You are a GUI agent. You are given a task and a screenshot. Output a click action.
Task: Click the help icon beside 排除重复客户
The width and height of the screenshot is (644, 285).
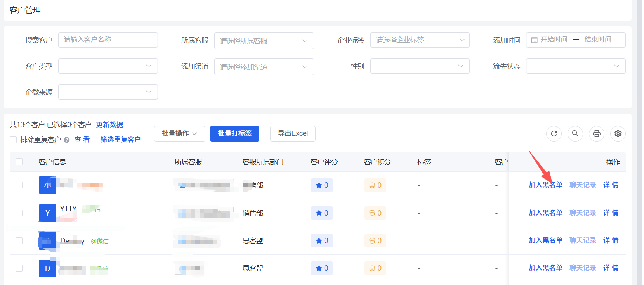[67, 140]
